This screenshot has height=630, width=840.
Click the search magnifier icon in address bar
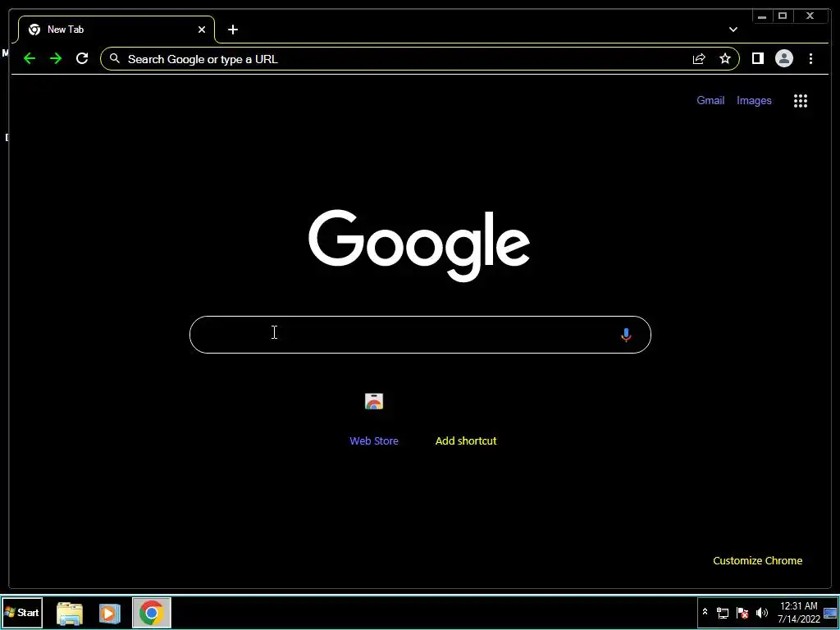pyautogui.click(x=114, y=58)
